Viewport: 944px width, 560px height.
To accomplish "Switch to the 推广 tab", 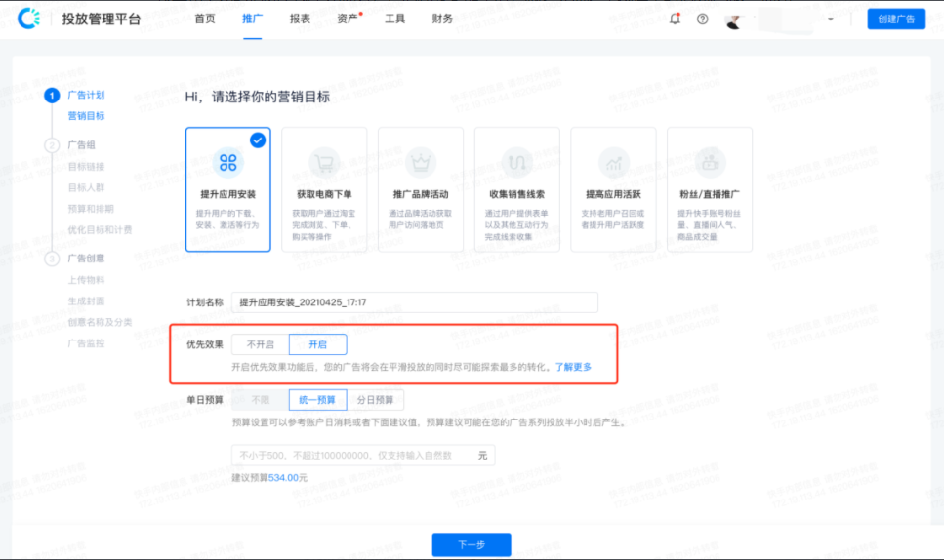I will 252,19.
